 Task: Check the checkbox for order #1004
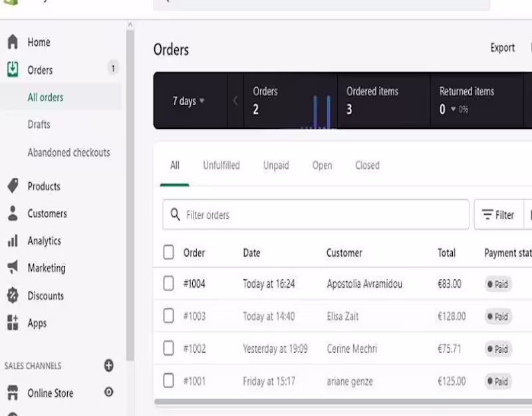tap(169, 284)
